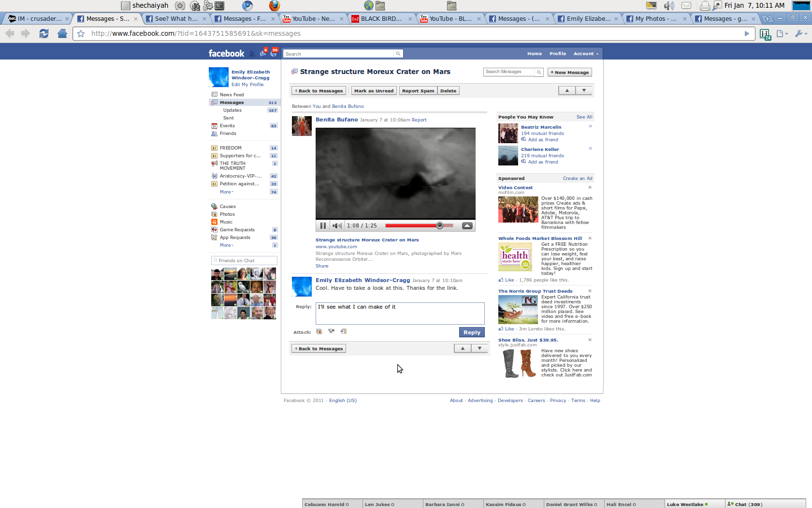Reload the page with the refresh icon

point(44,33)
